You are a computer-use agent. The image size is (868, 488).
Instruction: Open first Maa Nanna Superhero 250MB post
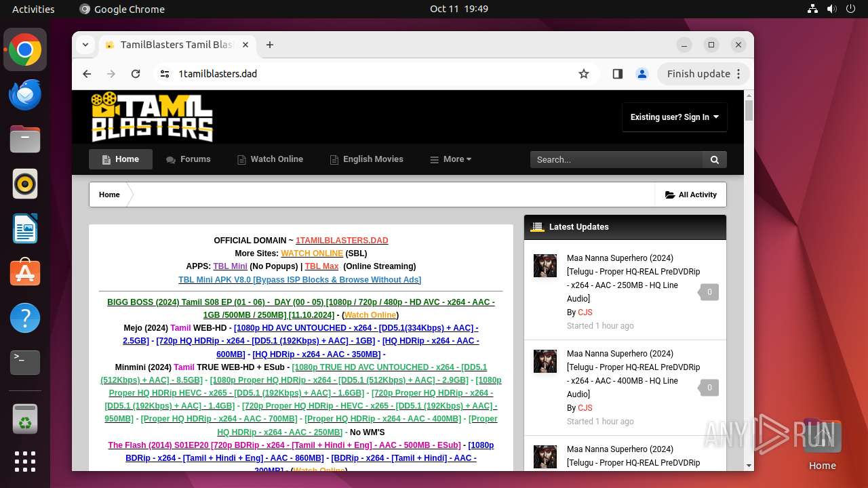(633, 279)
